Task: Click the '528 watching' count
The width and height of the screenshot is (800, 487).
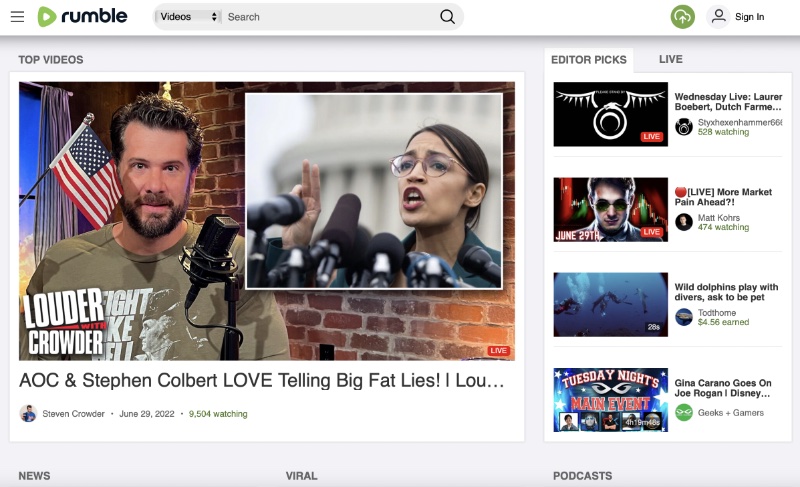Action: click(x=723, y=132)
